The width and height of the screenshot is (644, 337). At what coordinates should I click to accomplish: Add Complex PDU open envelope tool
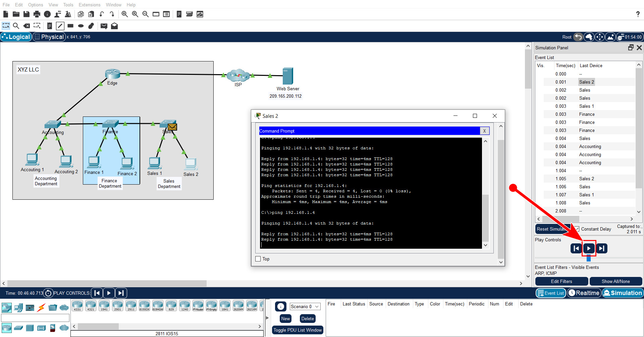point(114,26)
